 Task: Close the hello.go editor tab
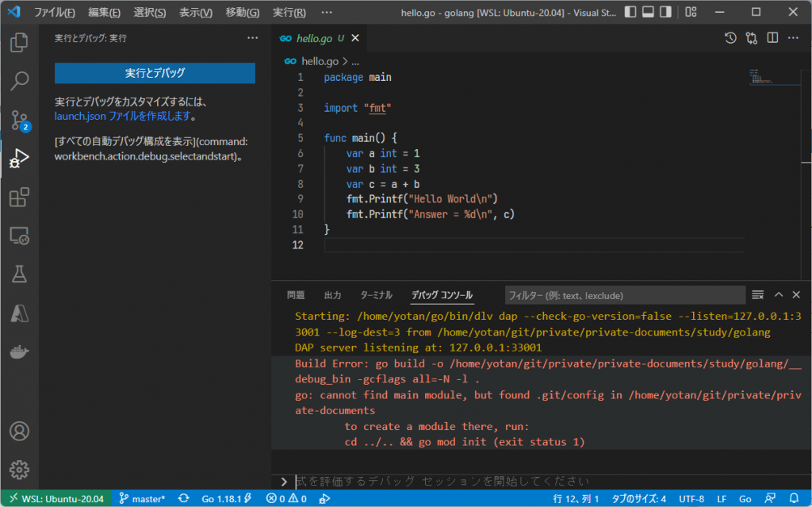pos(355,38)
